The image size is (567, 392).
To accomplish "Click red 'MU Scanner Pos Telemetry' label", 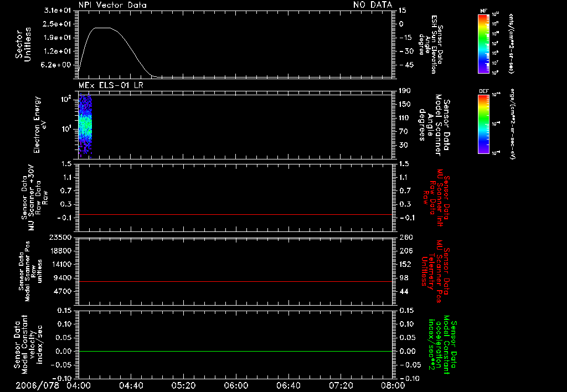I will point(435,271).
